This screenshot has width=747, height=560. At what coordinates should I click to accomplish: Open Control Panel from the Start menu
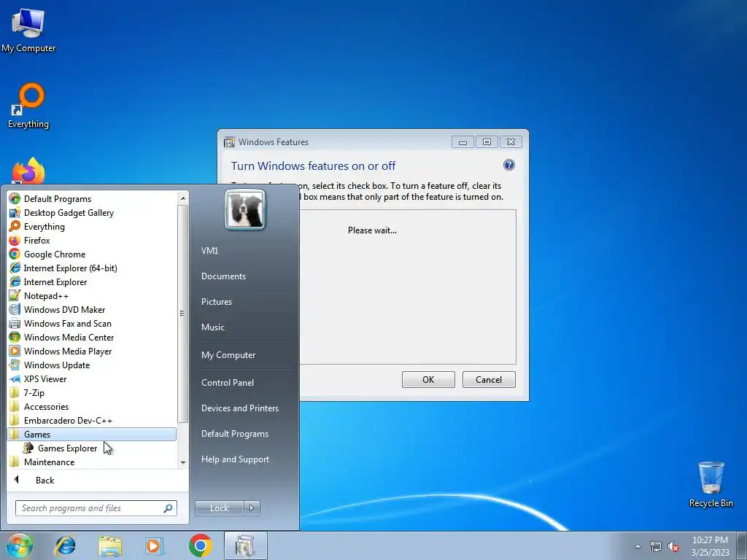point(228,383)
